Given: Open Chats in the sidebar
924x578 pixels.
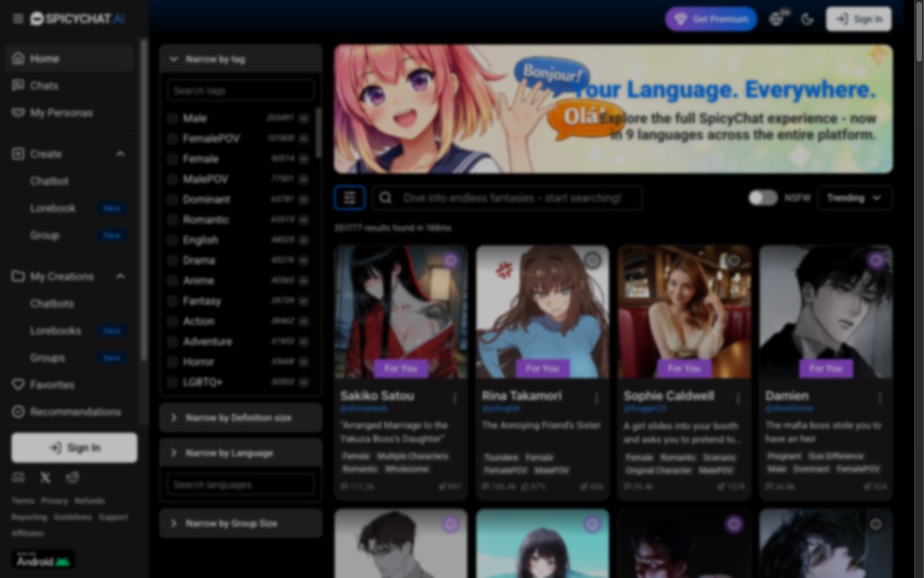Looking at the screenshot, I should (x=44, y=86).
